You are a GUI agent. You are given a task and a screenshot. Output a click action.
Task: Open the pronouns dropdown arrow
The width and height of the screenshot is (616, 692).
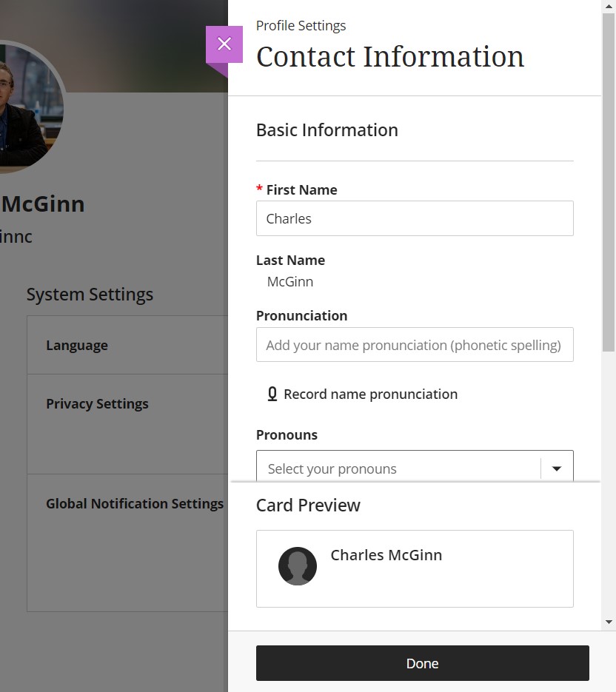(x=556, y=468)
